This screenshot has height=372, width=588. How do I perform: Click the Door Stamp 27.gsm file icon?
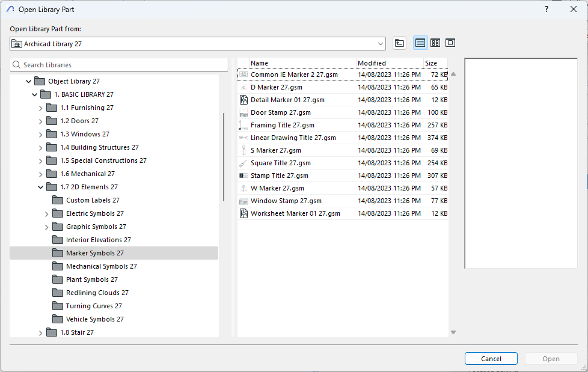click(x=243, y=112)
